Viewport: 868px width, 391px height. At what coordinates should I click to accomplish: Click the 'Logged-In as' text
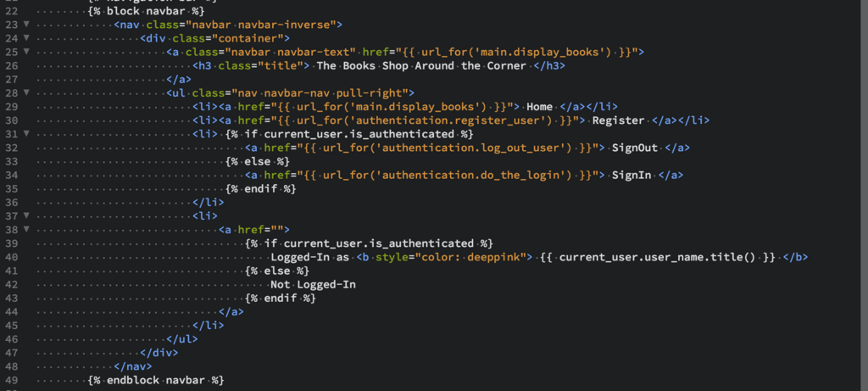point(310,257)
